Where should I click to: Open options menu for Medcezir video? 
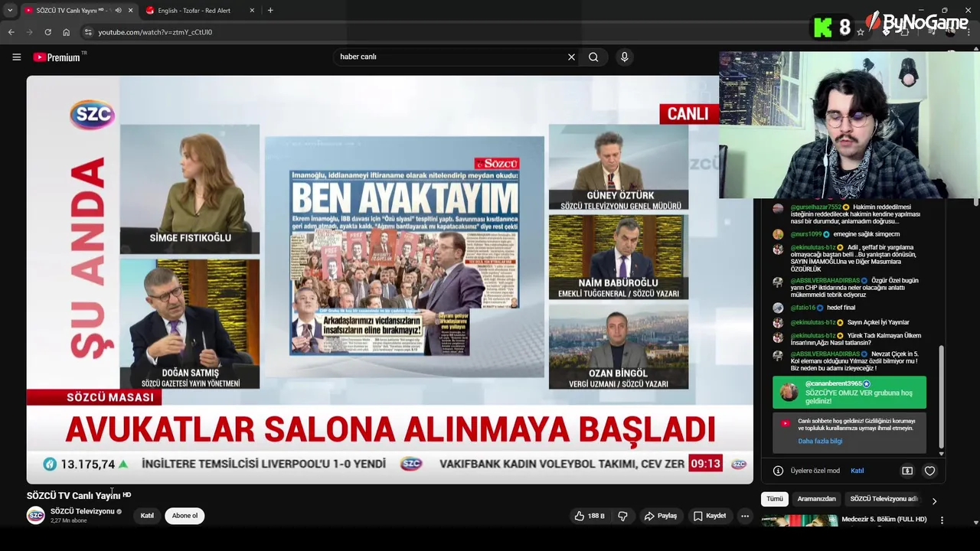(x=942, y=520)
